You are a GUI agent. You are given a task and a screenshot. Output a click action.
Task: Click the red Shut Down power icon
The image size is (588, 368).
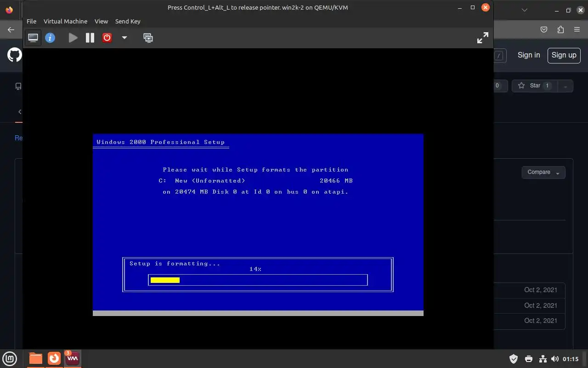click(x=107, y=38)
